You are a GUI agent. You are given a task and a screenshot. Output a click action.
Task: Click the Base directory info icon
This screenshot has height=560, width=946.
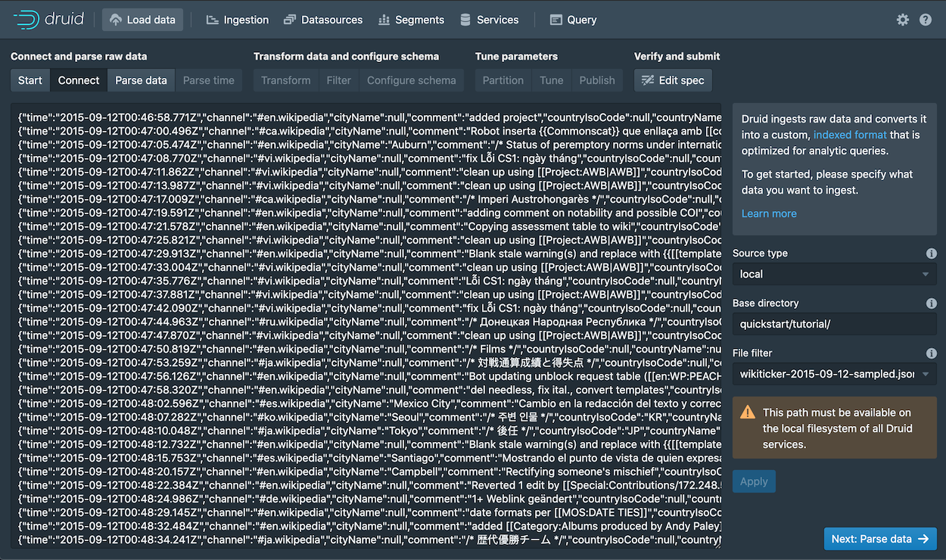tap(931, 303)
